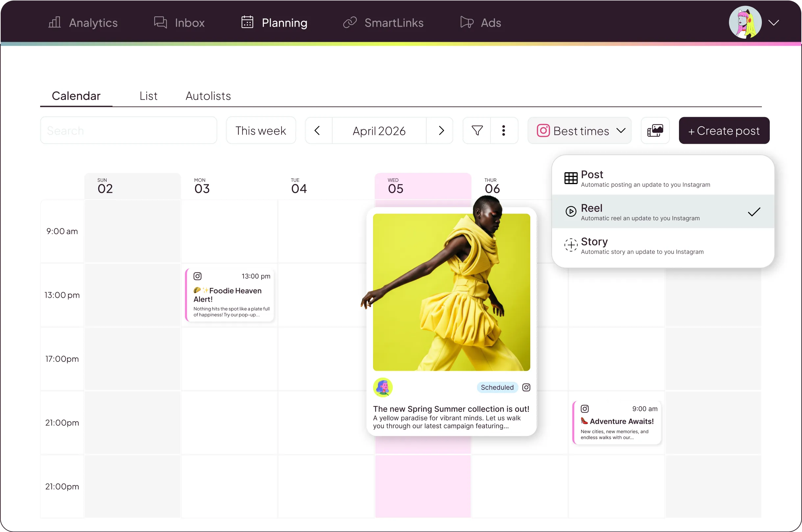802x532 pixels.
Task: Go to next month arrow
Action: (441, 131)
